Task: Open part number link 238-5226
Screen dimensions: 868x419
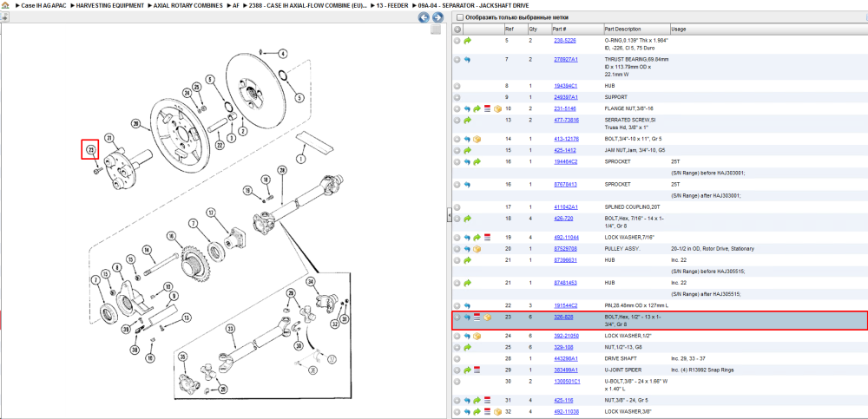Action: [x=565, y=41]
